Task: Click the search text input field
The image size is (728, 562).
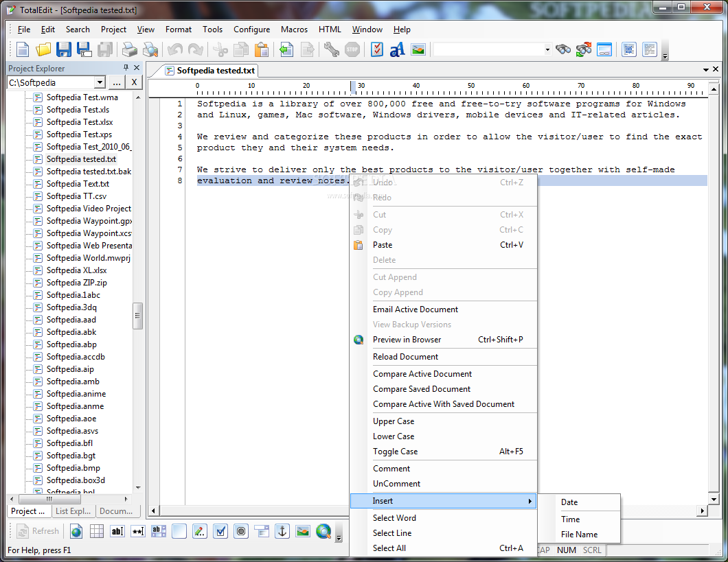Action: click(x=488, y=49)
